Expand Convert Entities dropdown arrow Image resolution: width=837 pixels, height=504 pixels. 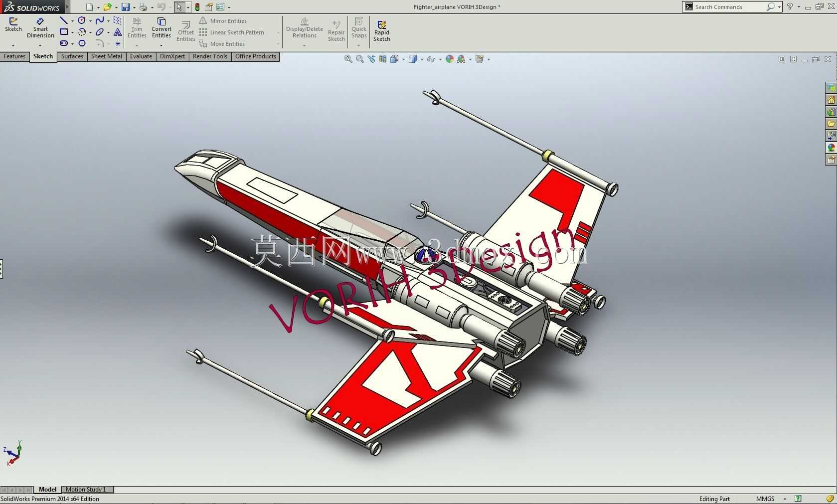[162, 45]
